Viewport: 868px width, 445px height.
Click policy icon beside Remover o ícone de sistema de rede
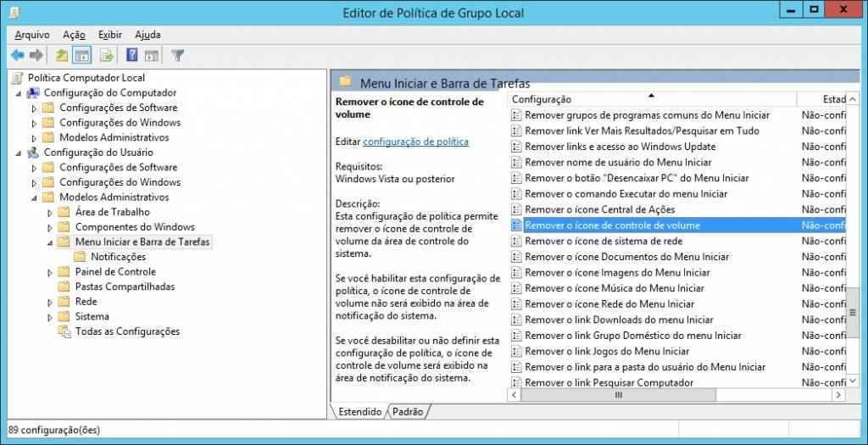coord(516,242)
